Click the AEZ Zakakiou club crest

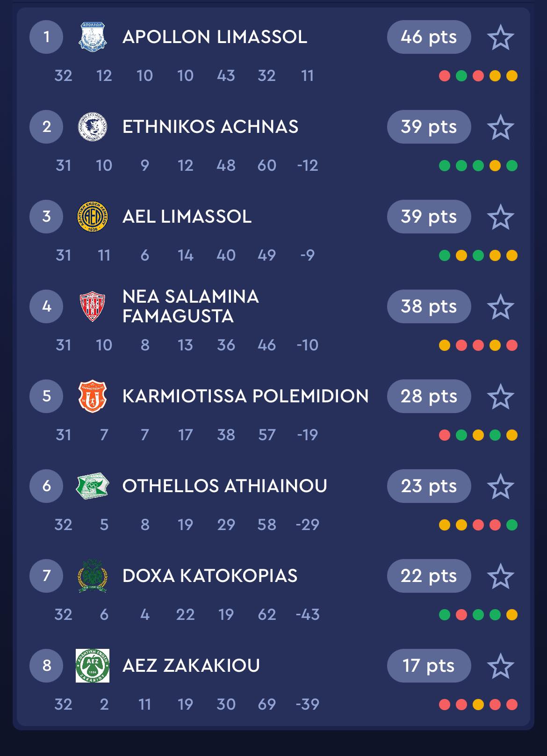pos(93,665)
